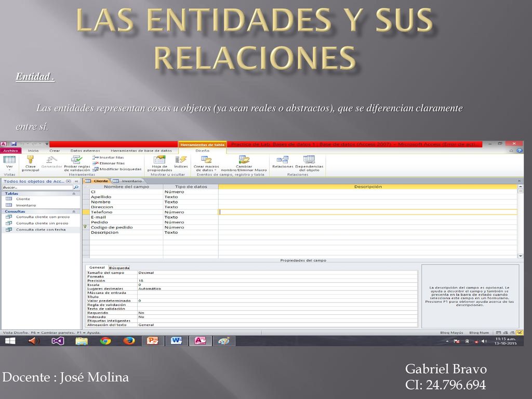Toggle the Hoja de propiedades pane
This screenshot has width=532, height=399.
coord(159,164)
